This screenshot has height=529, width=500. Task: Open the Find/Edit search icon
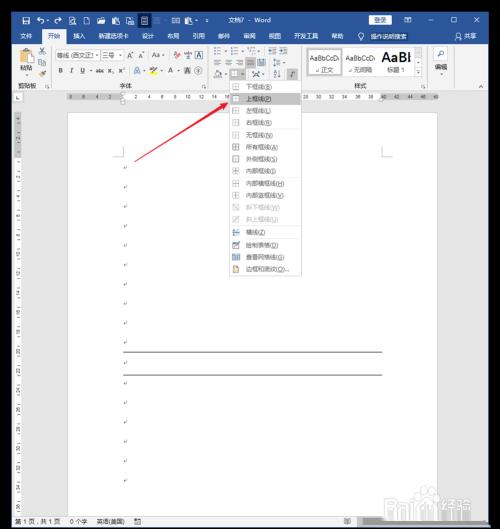click(441, 54)
